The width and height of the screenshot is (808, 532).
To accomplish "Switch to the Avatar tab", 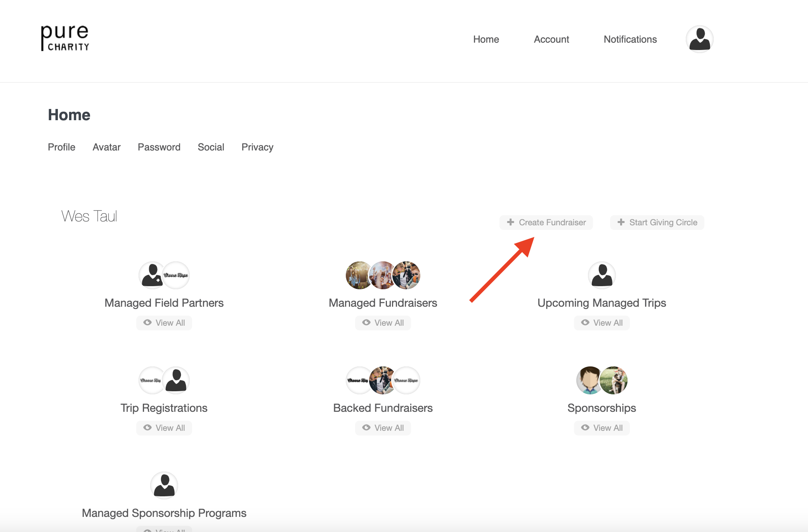I will [x=106, y=147].
